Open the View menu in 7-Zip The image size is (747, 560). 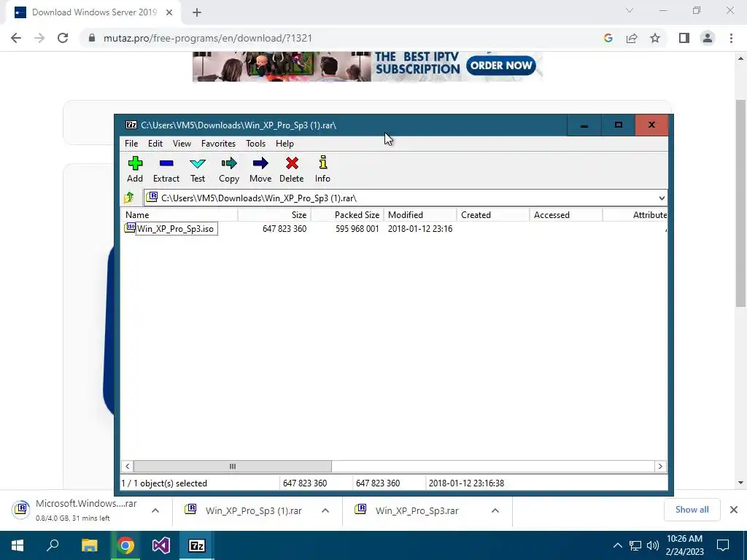click(x=182, y=144)
